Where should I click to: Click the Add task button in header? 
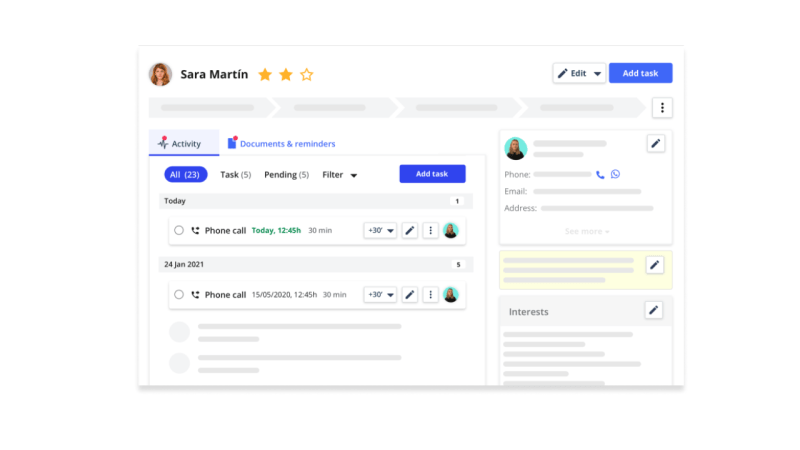[640, 73]
